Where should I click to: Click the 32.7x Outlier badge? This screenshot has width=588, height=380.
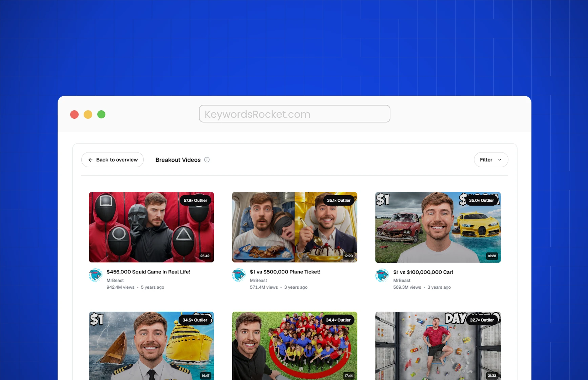[x=482, y=320]
